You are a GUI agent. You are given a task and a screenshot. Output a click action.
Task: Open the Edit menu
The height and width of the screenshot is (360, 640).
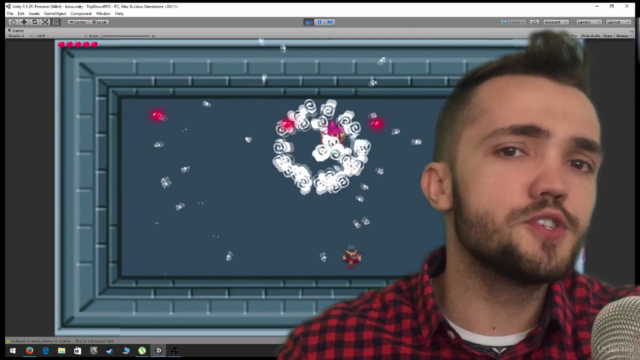click(21, 13)
